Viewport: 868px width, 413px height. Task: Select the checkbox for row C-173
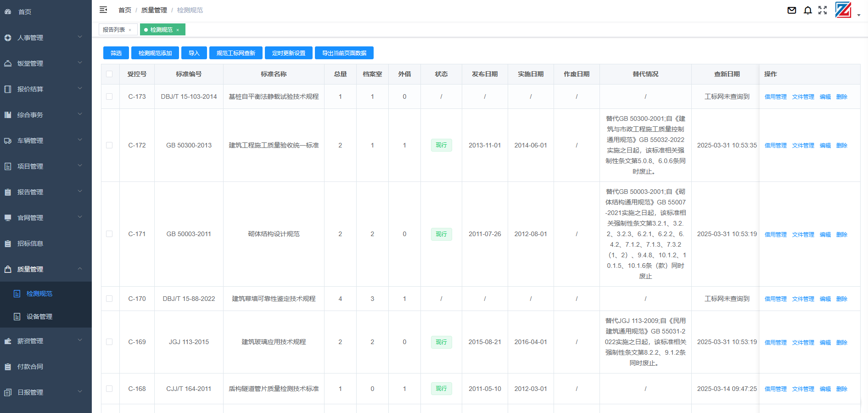pos(109,96)
